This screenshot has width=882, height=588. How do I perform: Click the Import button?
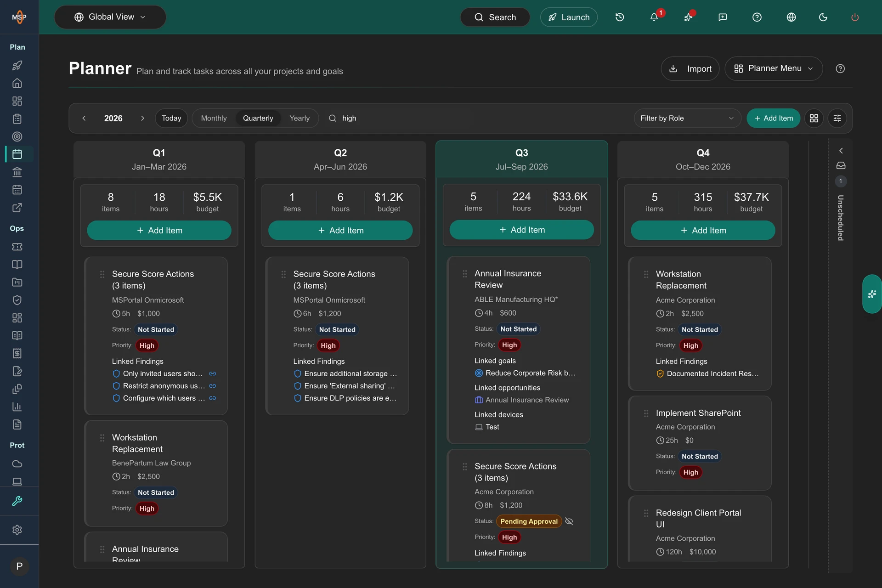click(x=690, y=68)
